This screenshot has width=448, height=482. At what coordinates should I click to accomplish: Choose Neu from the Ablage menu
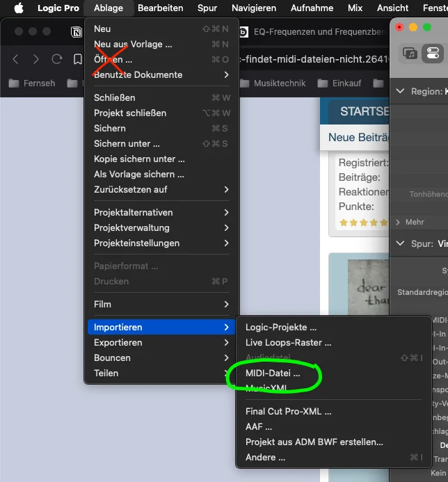pyautogui.click(x=161, y=29)
